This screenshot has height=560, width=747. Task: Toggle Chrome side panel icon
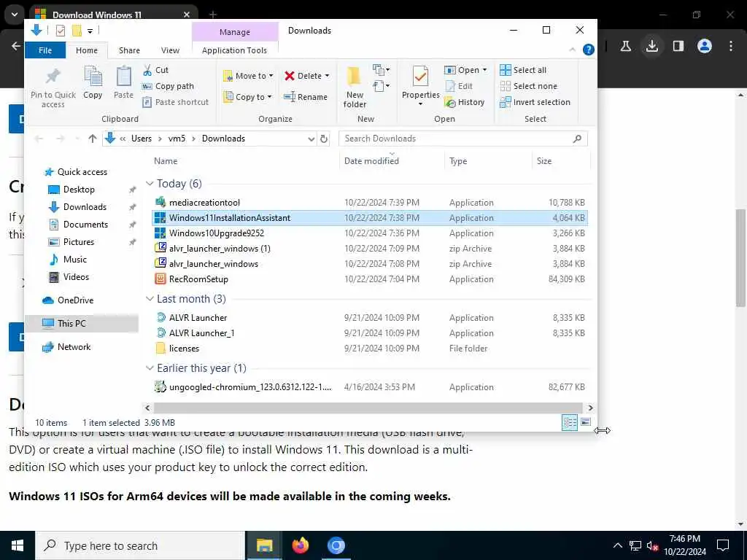tap(678, 46)
